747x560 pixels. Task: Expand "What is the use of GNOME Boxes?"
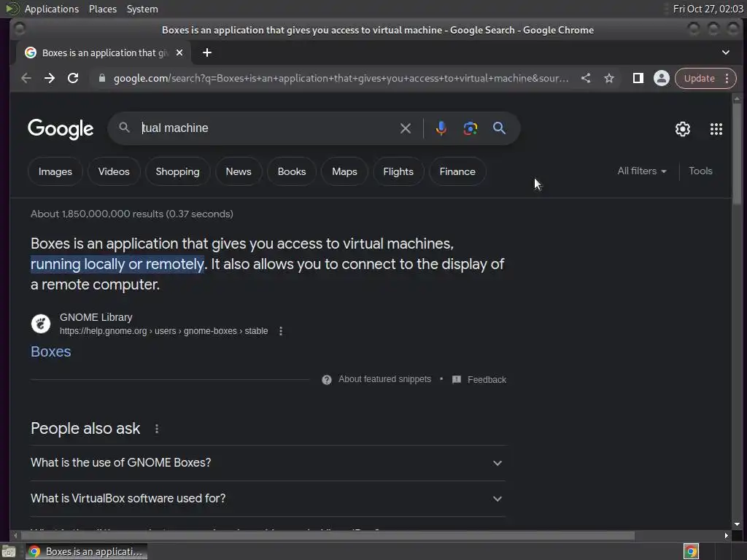point(268,463)
